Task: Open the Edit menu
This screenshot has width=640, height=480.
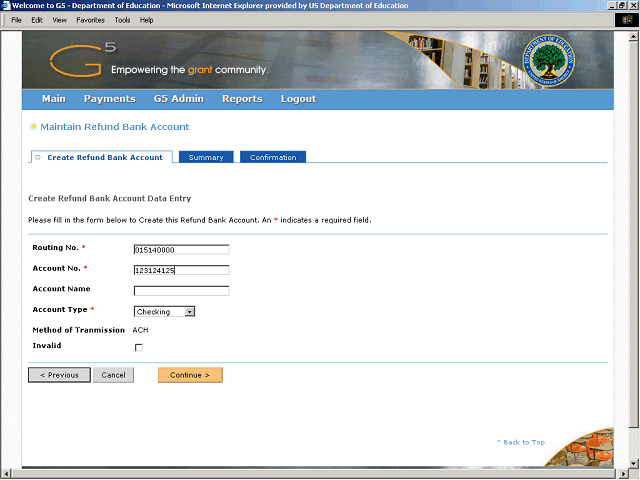Action: 37,20
